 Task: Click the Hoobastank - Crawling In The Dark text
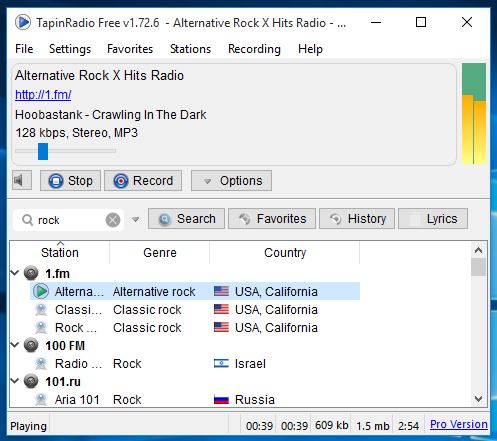pyautogui.click(x=111, y=115)
